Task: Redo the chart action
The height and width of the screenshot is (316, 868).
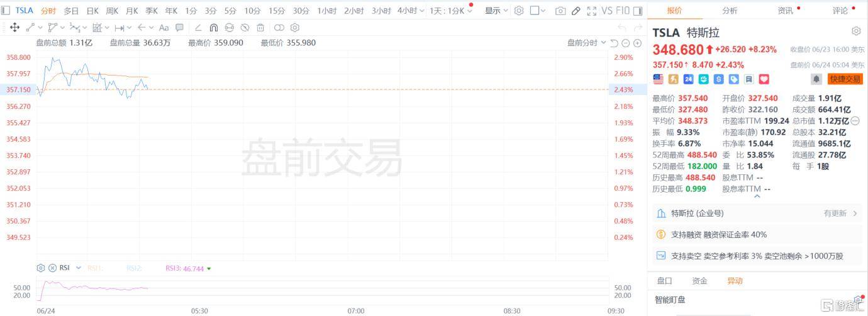Action: (x=637, y=27)
